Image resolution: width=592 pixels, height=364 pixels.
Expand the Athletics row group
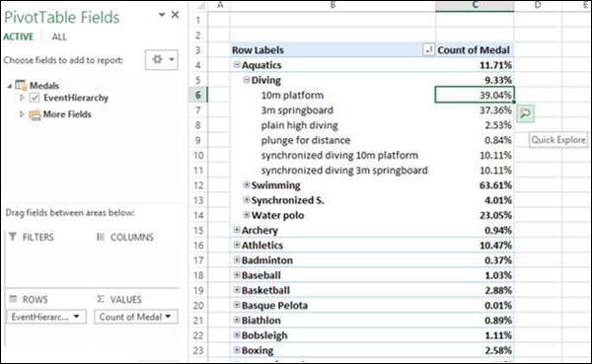[237, 245]
